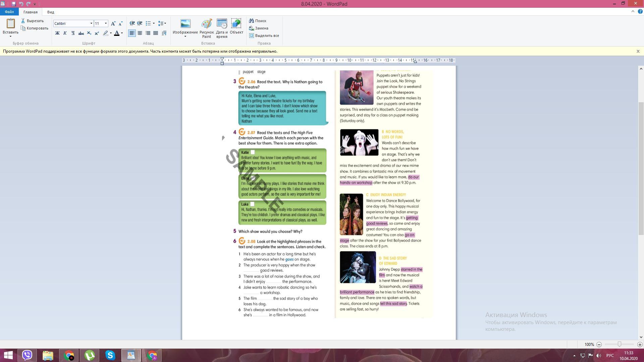Click the grow font size icon
The height and width of the screenshot is (362, 644).
[113, 23]
